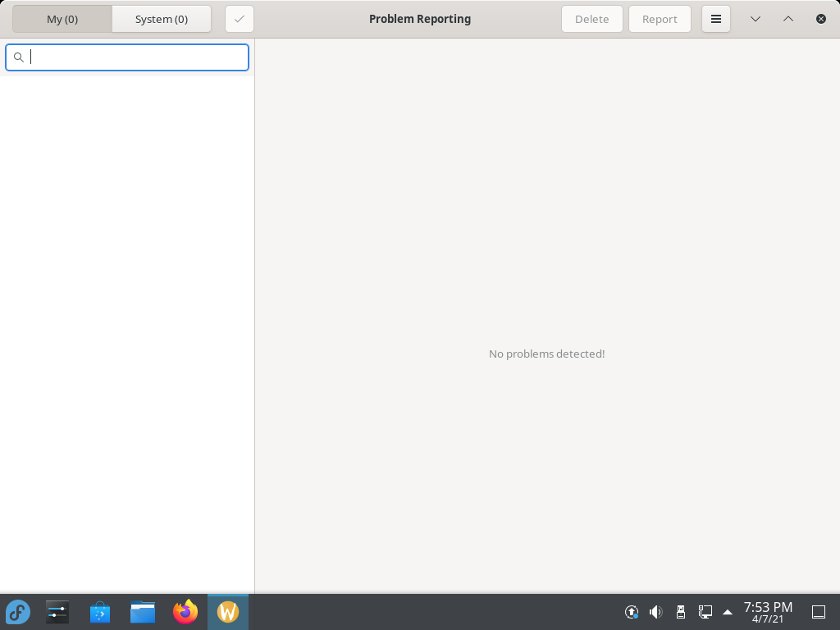
Task: Minimize window with down chevron button
Action: [756, 20]
